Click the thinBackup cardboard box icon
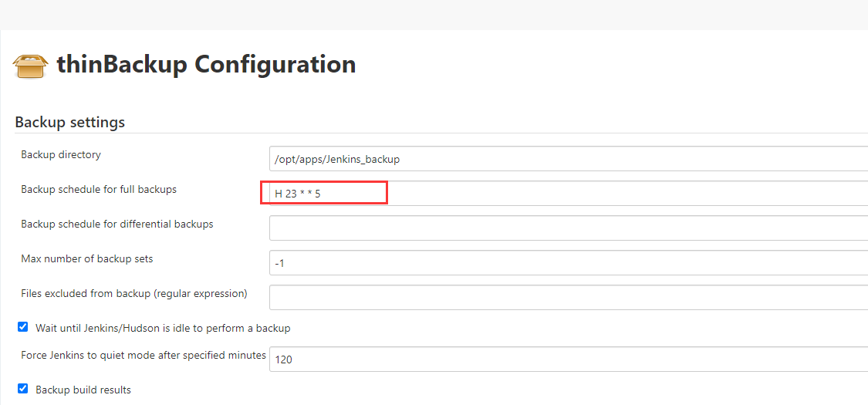868x405 pixels. tap(31, 66)
